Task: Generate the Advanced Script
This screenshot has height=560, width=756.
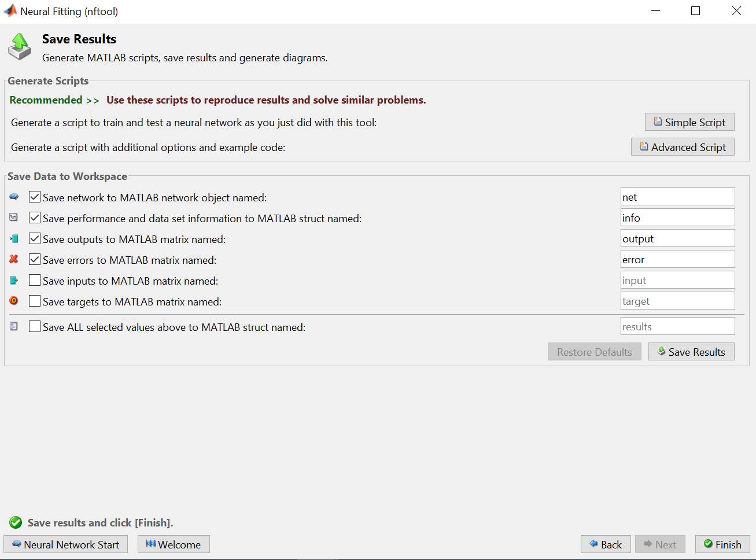Action: tap(683, 147)
